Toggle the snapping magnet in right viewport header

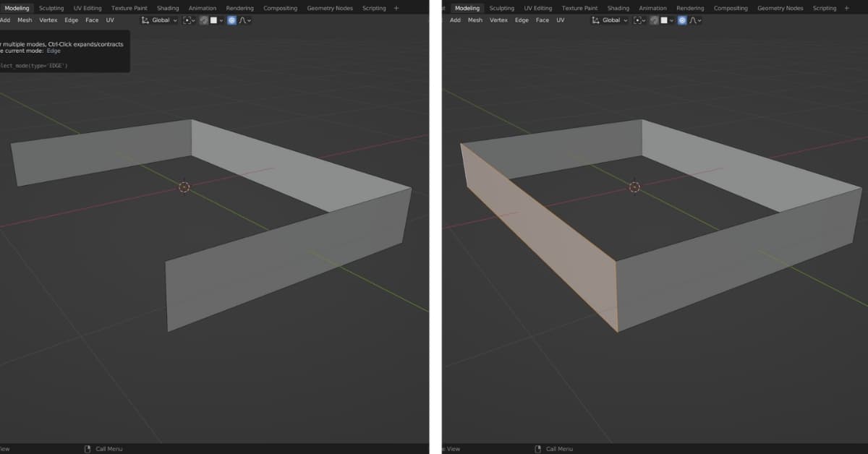(x=654, y=20)
